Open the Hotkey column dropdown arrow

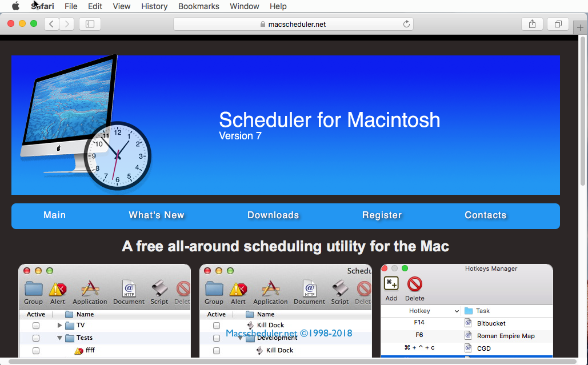(x=457, y=311)
